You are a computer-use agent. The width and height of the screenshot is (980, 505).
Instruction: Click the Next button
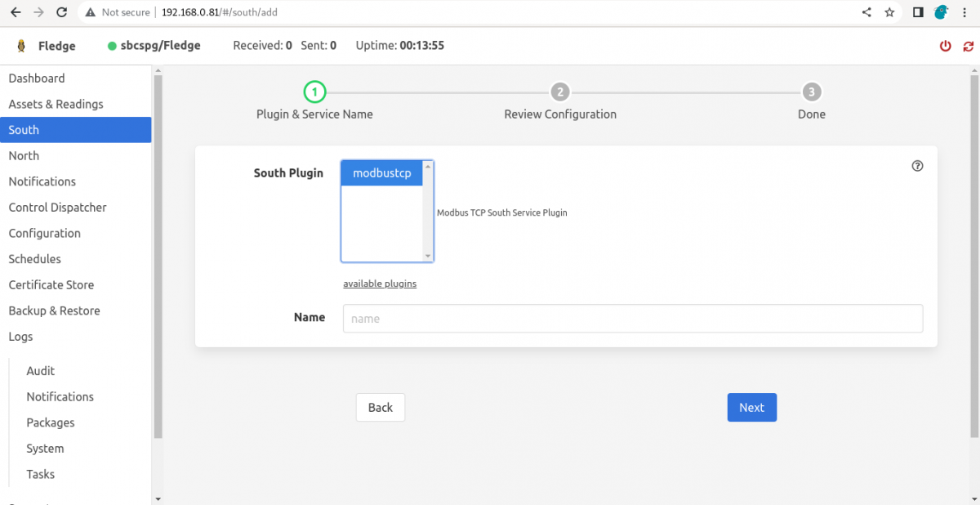coord(751,408)
